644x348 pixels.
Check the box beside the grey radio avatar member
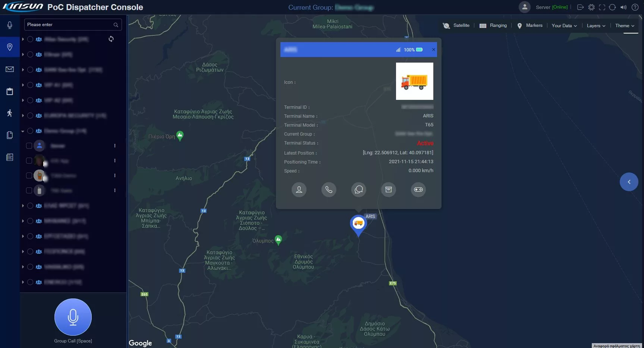click(29, 190)
